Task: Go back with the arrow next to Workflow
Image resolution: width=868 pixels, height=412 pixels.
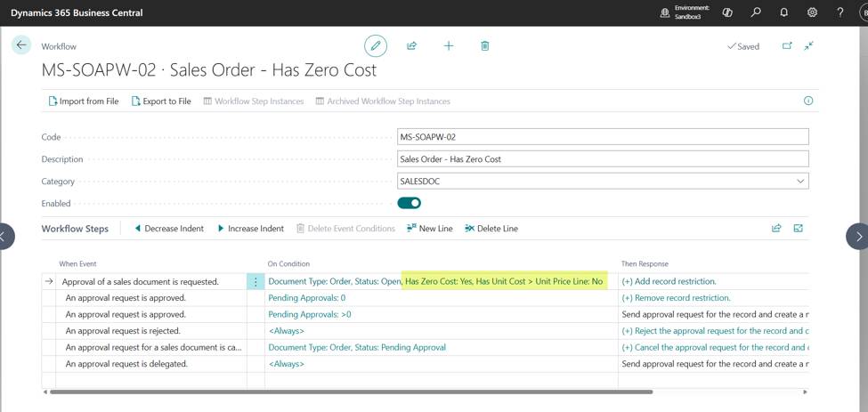Action: click(21, 45)
